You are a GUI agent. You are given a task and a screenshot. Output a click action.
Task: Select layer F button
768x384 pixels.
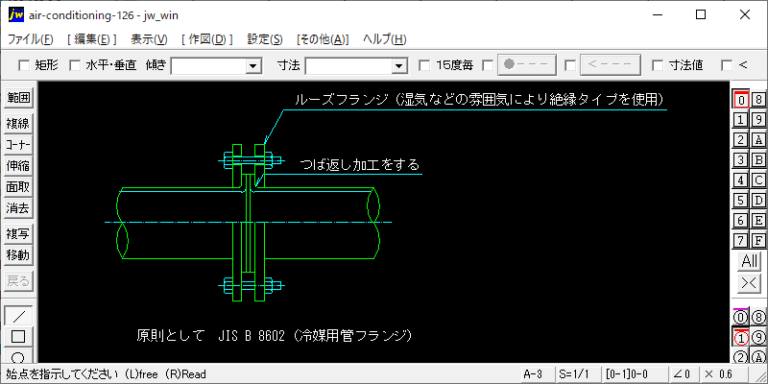(x=759, y=240)
